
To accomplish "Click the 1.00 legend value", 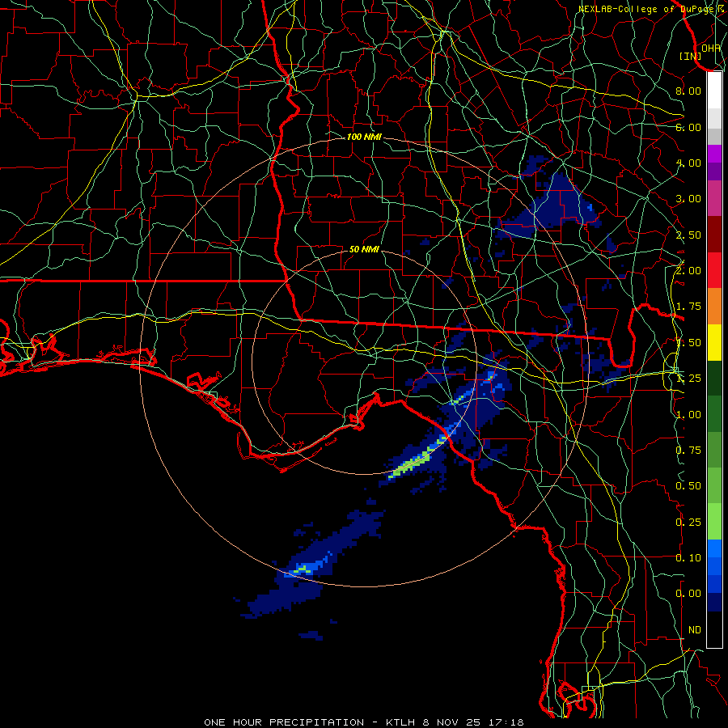I will tap(688, 415).
